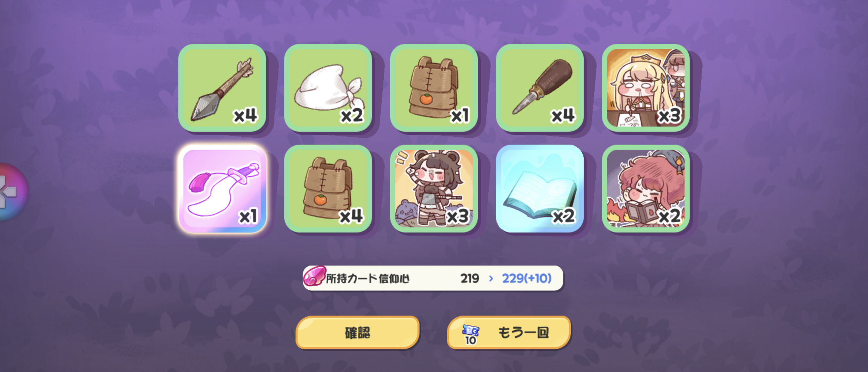Select the glowing purple dagger item
Screen dimensions: 868x372
point(222,189)
